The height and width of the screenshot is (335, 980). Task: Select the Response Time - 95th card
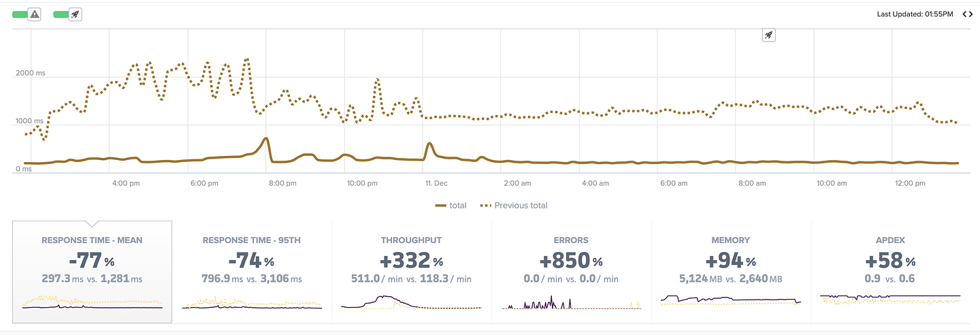tap(252, 272)
